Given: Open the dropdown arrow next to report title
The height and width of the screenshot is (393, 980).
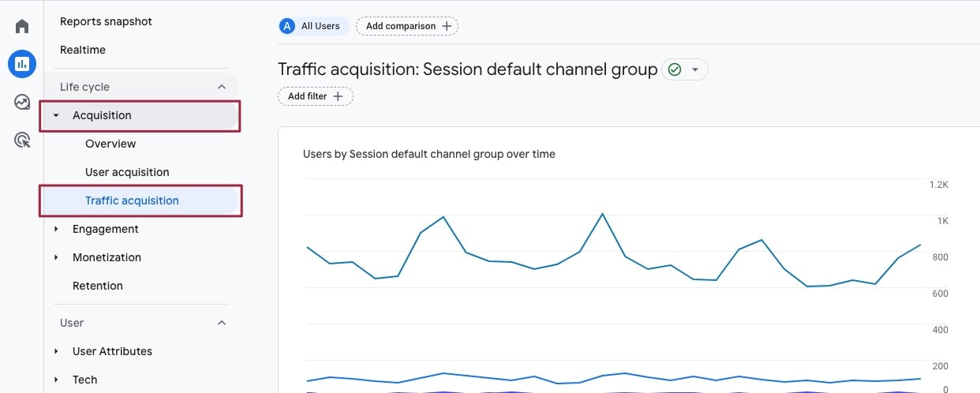Looking at the screenshot, I should pyautogui.click(x=695, y=69).
